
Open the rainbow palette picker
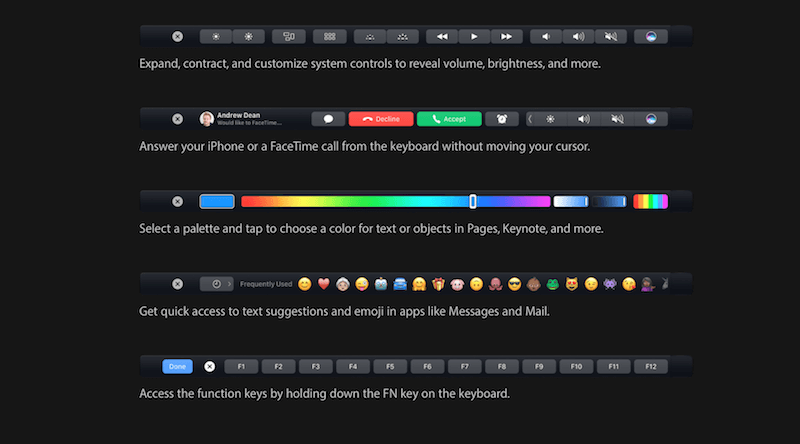651,201
